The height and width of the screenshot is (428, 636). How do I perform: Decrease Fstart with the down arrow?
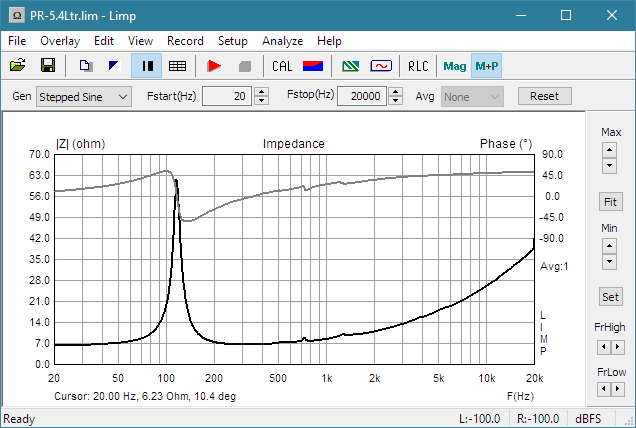[x=262, y=101]
